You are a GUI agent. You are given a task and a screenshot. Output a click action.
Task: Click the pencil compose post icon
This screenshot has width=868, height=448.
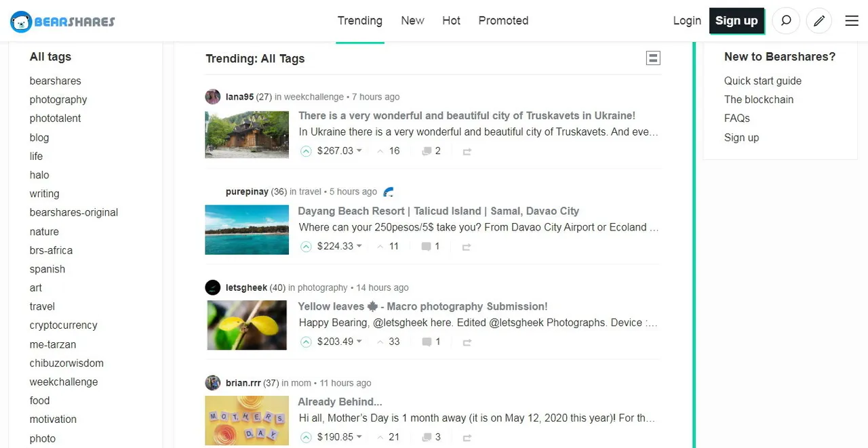coord(819,21)
